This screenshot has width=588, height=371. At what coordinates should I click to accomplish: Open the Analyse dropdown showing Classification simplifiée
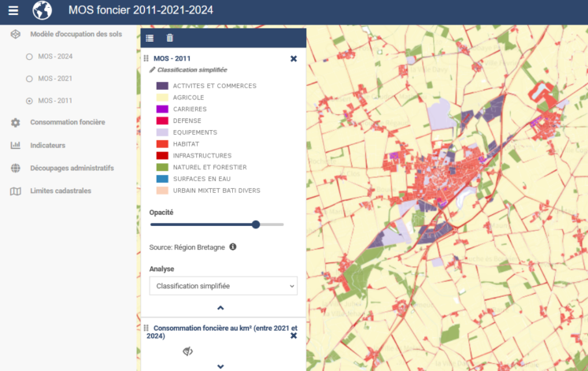pyautogui.click(x=223, y=285)
